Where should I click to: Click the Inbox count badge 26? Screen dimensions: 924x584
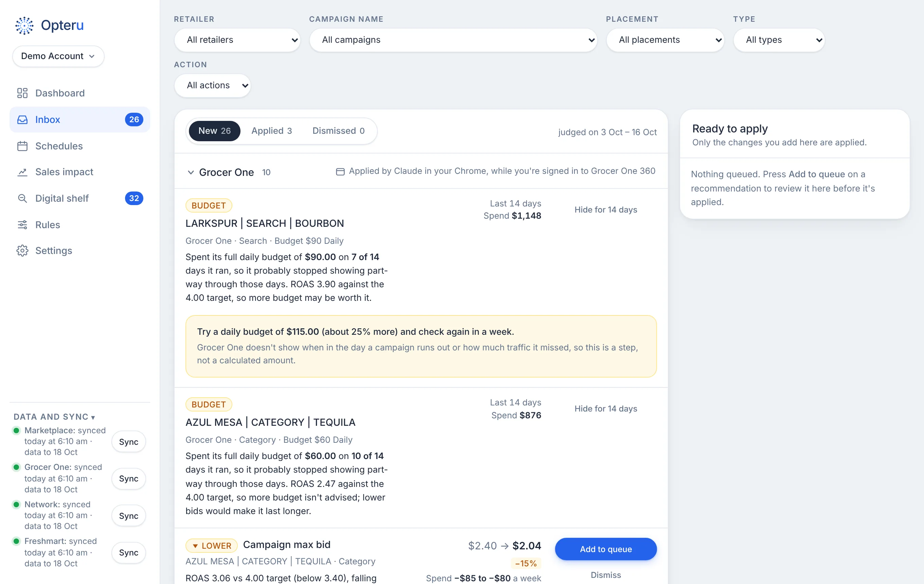point(134,120)
